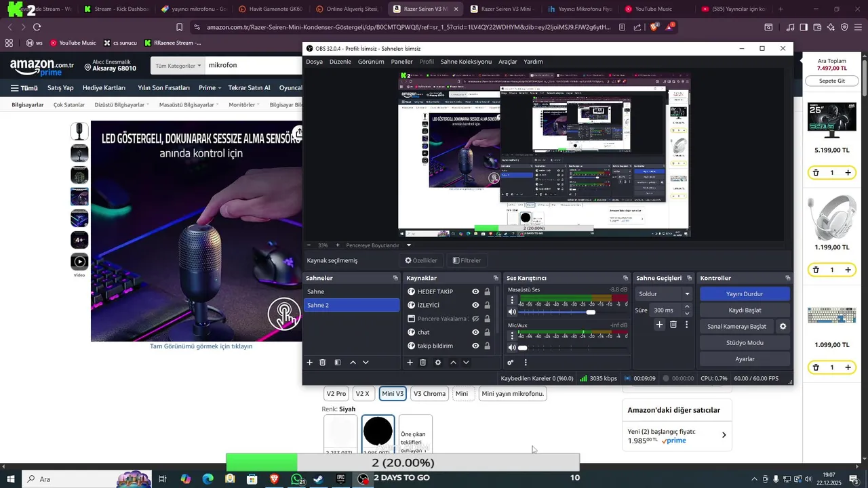The image size is (868, 488).
Task: Click Stüdyo Modu button
Action: click(745, 343)
